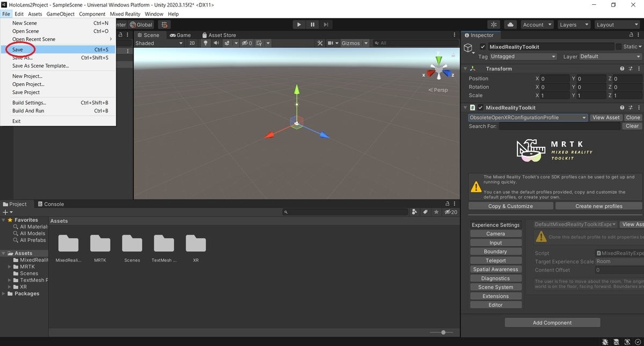Enable the Static checkbox
The width and height of the screenshot is (644, 346).
[x=619, y=47]
